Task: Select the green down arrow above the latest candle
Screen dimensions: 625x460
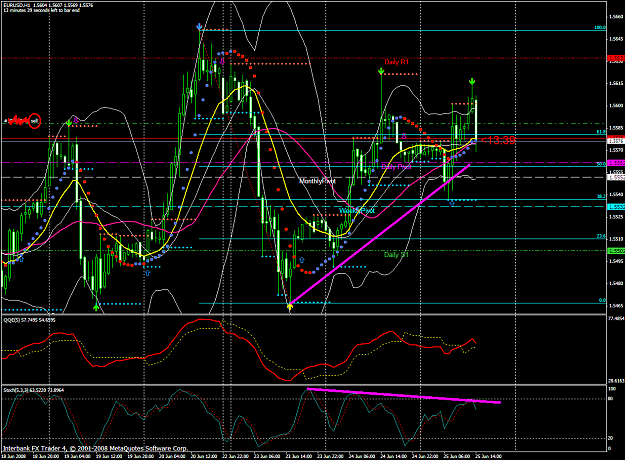Action: pos(472,81)
